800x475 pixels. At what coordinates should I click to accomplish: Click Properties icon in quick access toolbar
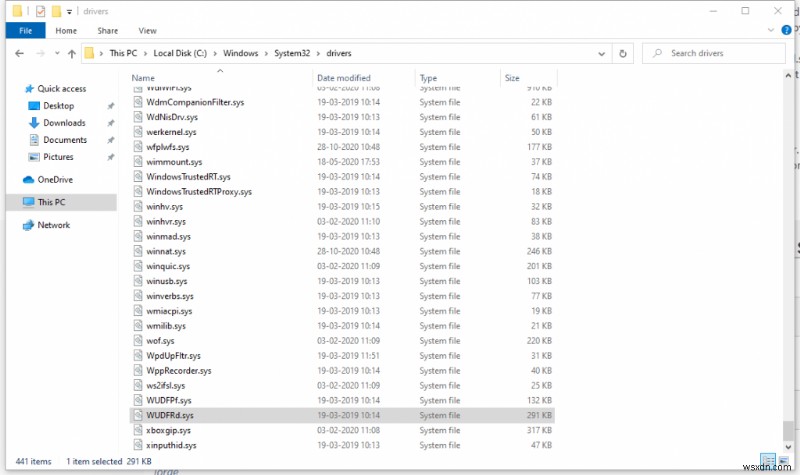[40, 11]
